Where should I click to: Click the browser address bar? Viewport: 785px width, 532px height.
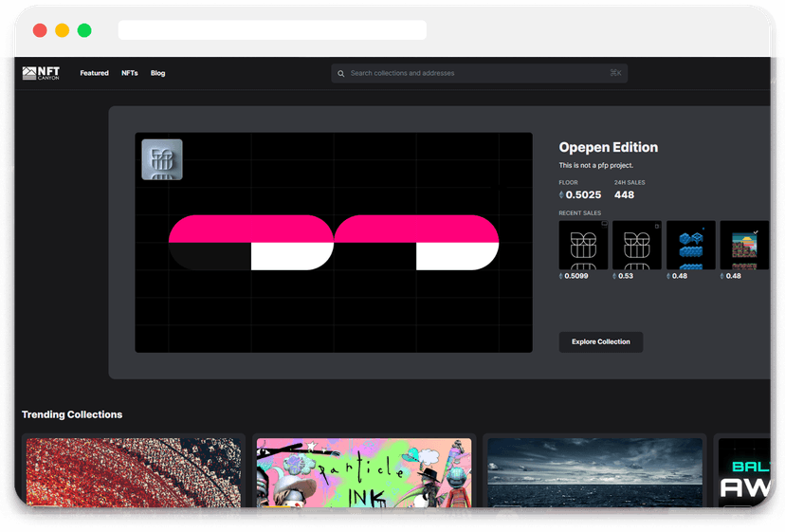272,30
